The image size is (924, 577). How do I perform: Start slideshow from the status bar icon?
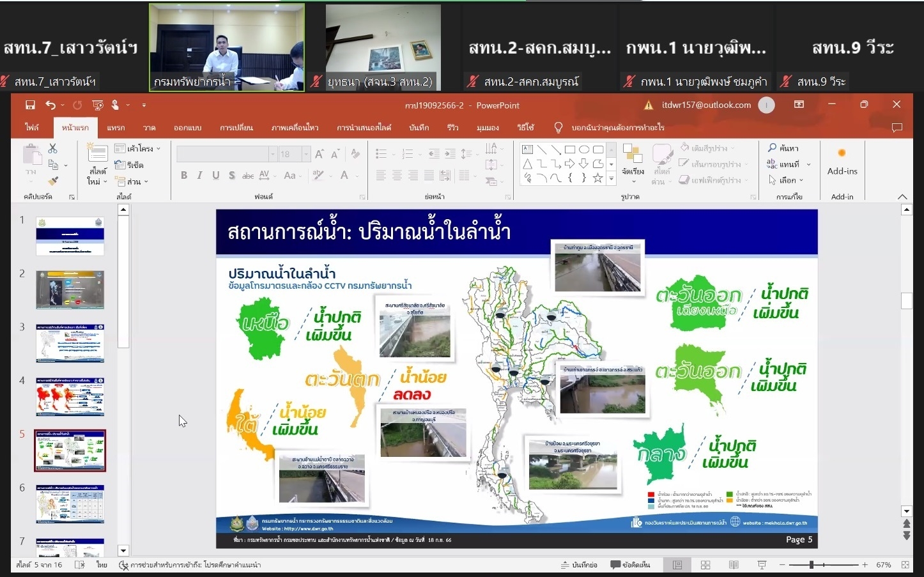pyautogui.click(x=762, y=565)
